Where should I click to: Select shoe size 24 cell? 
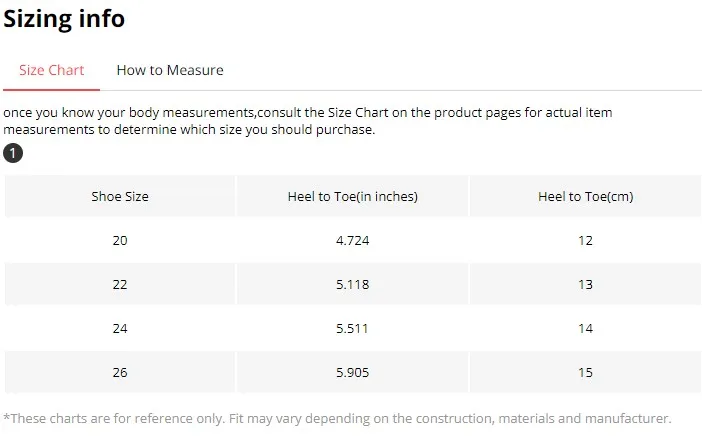pyautogui.click(x=120, y=329)
